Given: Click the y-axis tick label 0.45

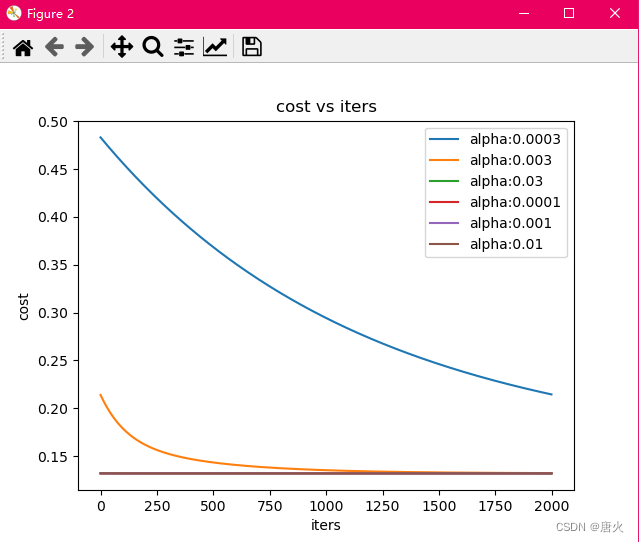Looking at the screenshot, I should 53,170.
